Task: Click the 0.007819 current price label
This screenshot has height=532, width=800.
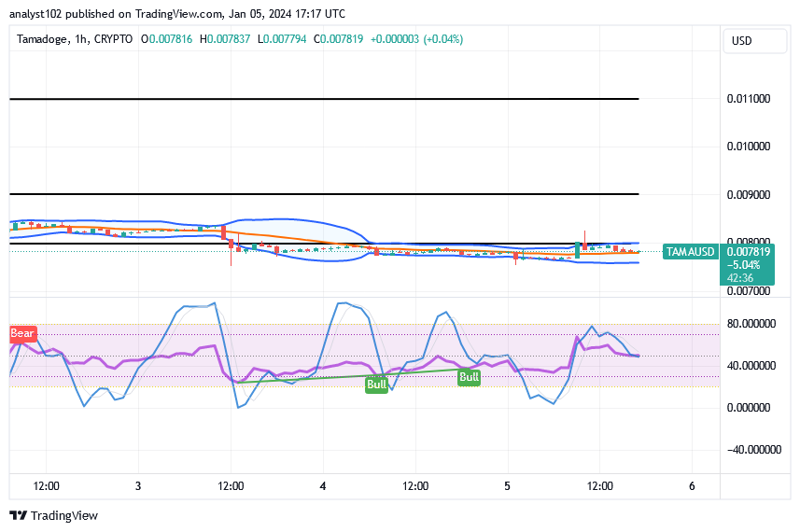Action: (748, 252)
